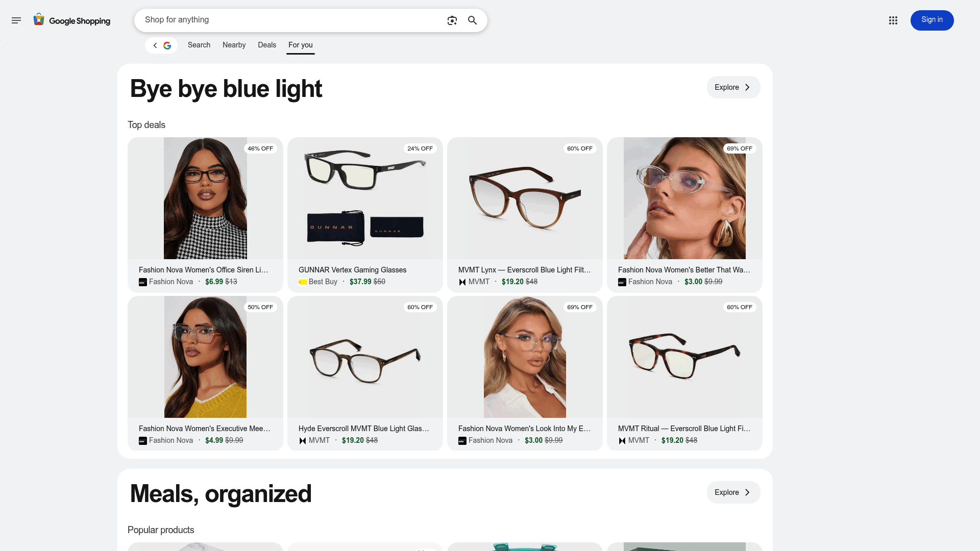The width and height of the screenshot is (980, 551).
Task: Open the hamburger main menu
Action: click(x=16, y=20)
